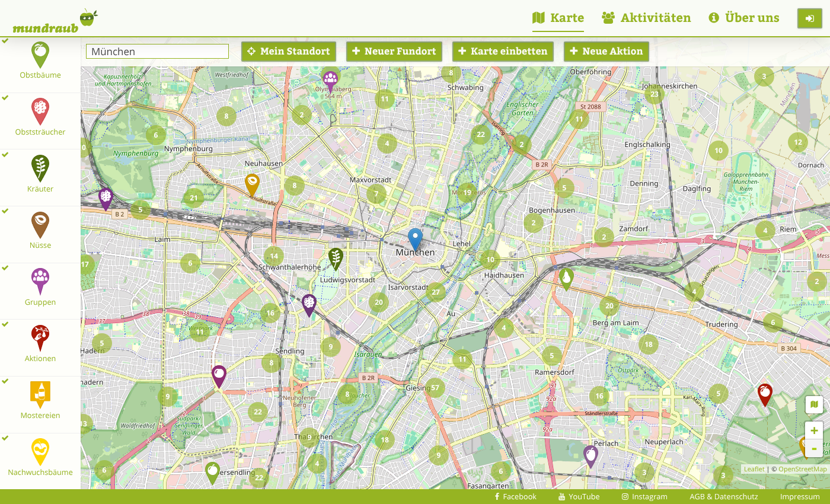Image resolution: width=830 pixels, height=504 pixels.
Task: Click the Mostereien juice press icon
Action: point(40,394)
